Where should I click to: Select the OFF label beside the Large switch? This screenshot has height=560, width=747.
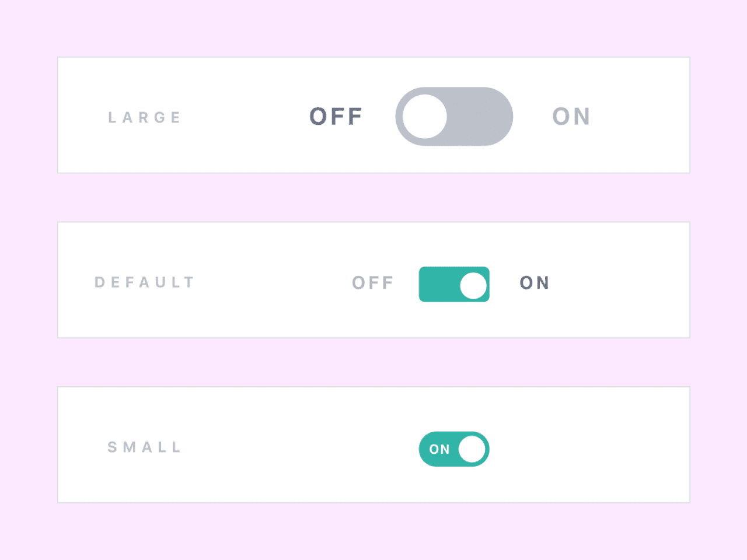(335, 116)
